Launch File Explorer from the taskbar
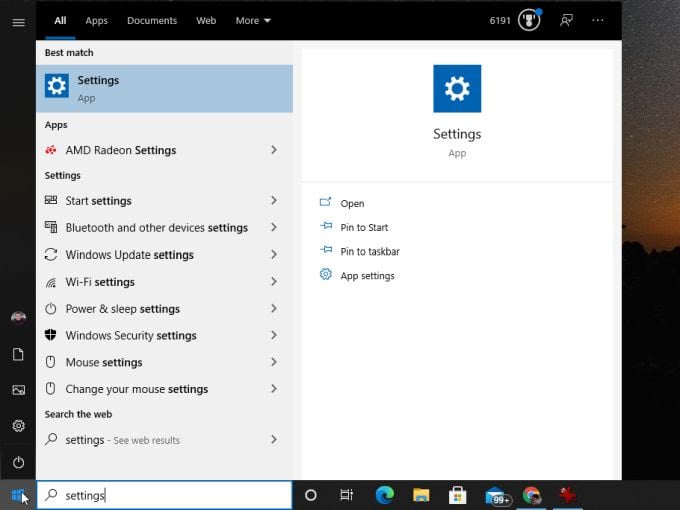This screenshot has height=510, width=680. [421, 495]
